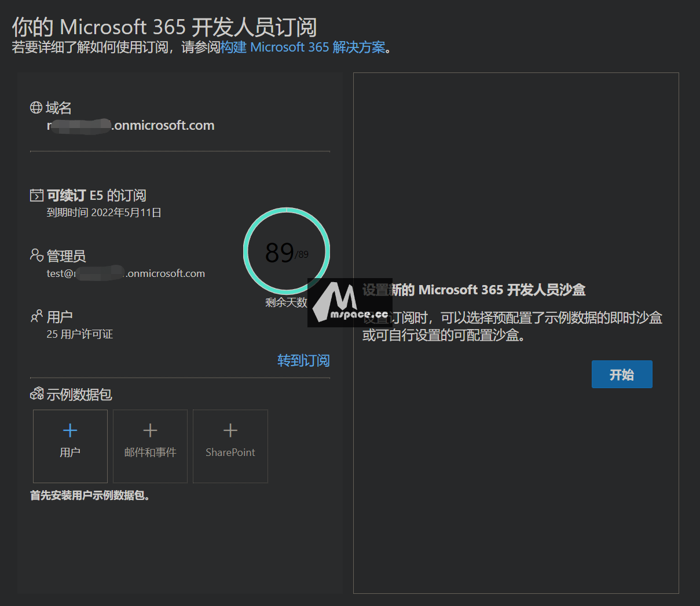Click the plus icon in the 邮件和事件 tile
This screenshot has width=700, height=606.
(150, 430)
